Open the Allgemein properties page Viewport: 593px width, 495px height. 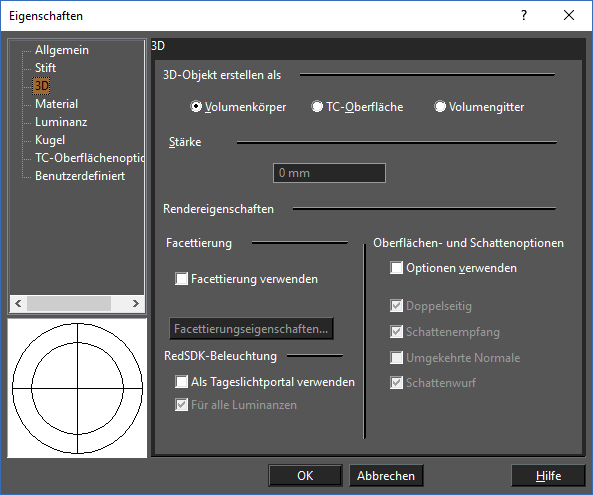pyautogui.click(x=62, y=50)
